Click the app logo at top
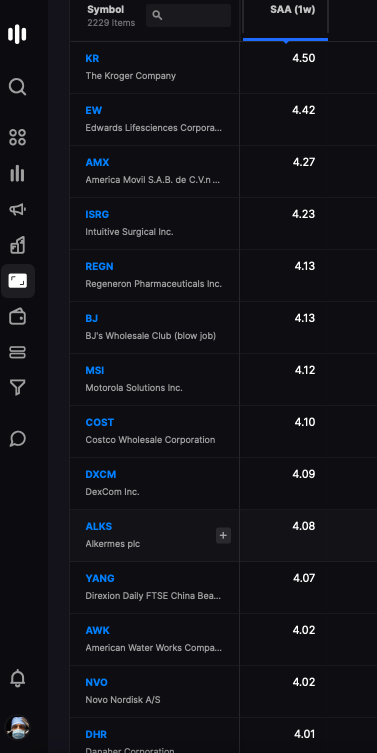 coord(17,34)
